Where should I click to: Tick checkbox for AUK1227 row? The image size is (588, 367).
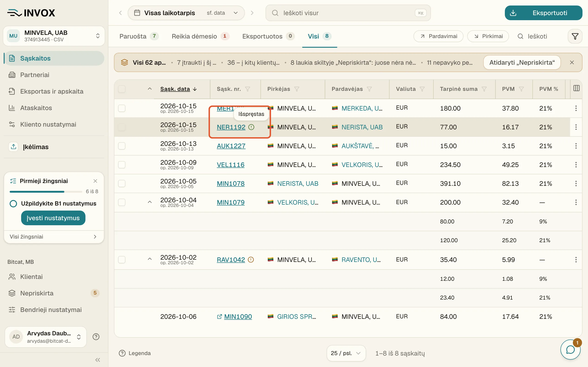click(122, 146)
